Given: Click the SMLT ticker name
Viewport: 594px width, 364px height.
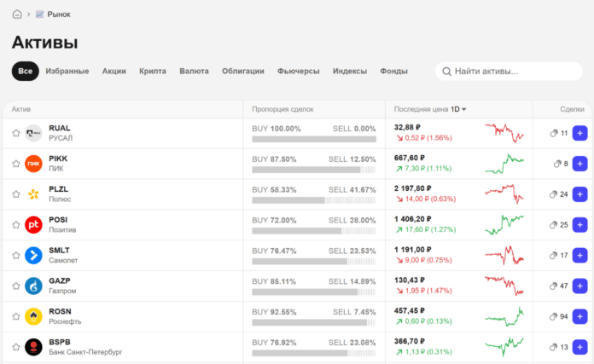Looking at the screenshot, I should pyautogui.click(x=59, y=251).
